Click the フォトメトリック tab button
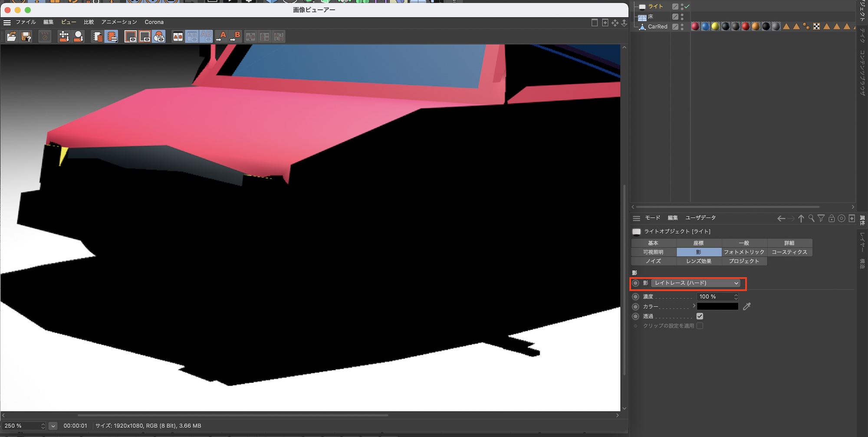868x437 pixels. click(744, 252)
